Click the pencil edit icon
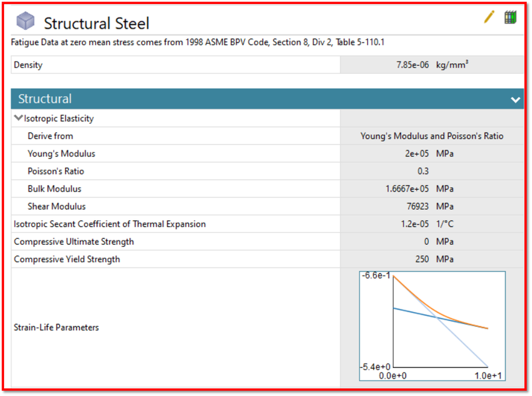532x396 pixels. coord(489,17)
